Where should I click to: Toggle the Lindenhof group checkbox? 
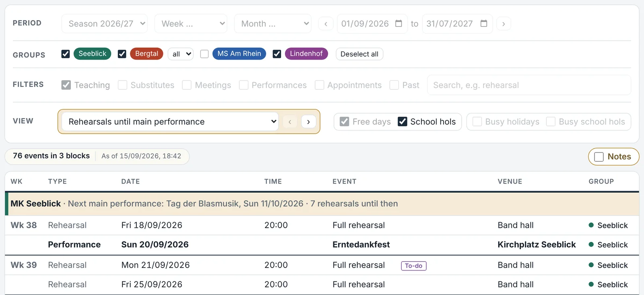click(x=277, y=54)
